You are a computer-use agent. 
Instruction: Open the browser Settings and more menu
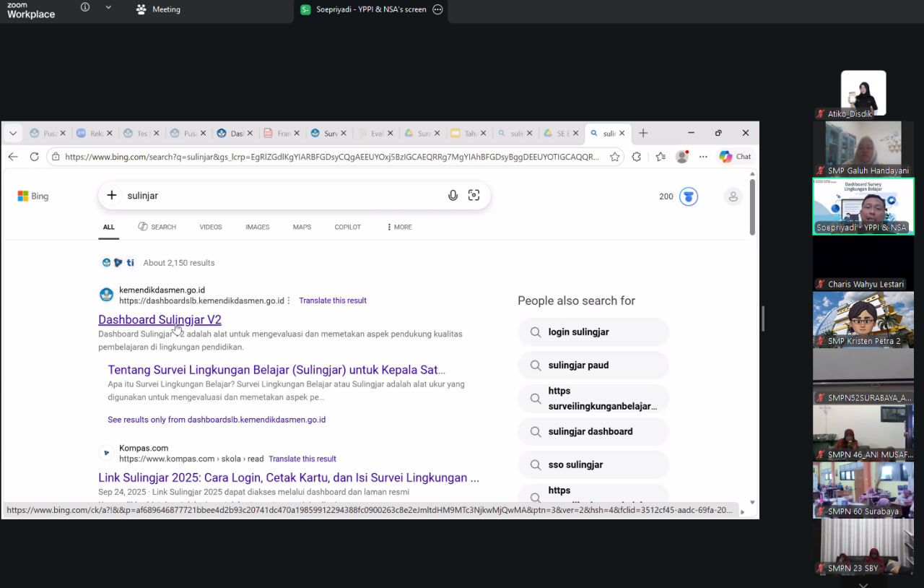tap(703, 157)
